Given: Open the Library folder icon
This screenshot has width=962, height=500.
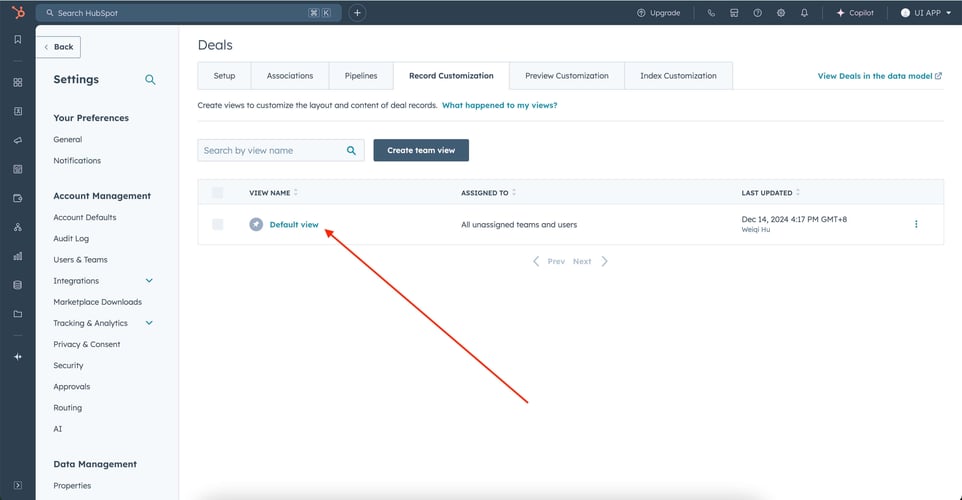Looking at the screenshot, I should tap(18, 314).
